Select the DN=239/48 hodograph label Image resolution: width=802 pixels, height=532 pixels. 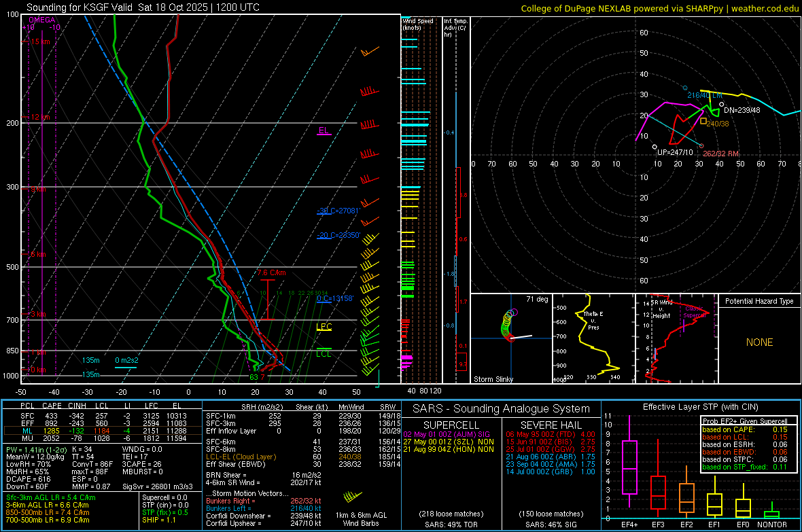tap(742, 110)
